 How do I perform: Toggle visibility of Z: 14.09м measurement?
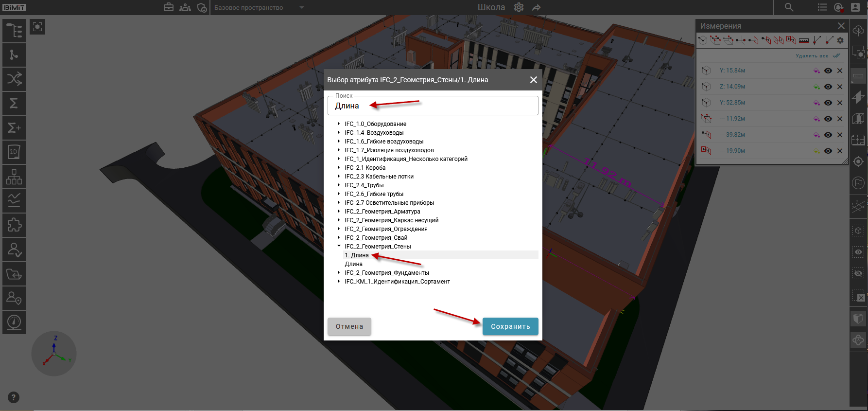[828, 87]
